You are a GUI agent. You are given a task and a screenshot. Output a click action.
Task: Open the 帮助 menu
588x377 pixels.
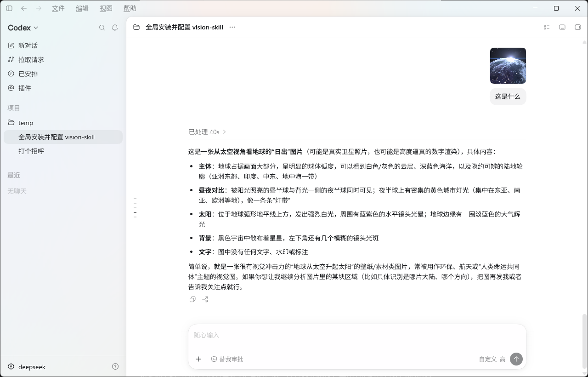(130, 8)
